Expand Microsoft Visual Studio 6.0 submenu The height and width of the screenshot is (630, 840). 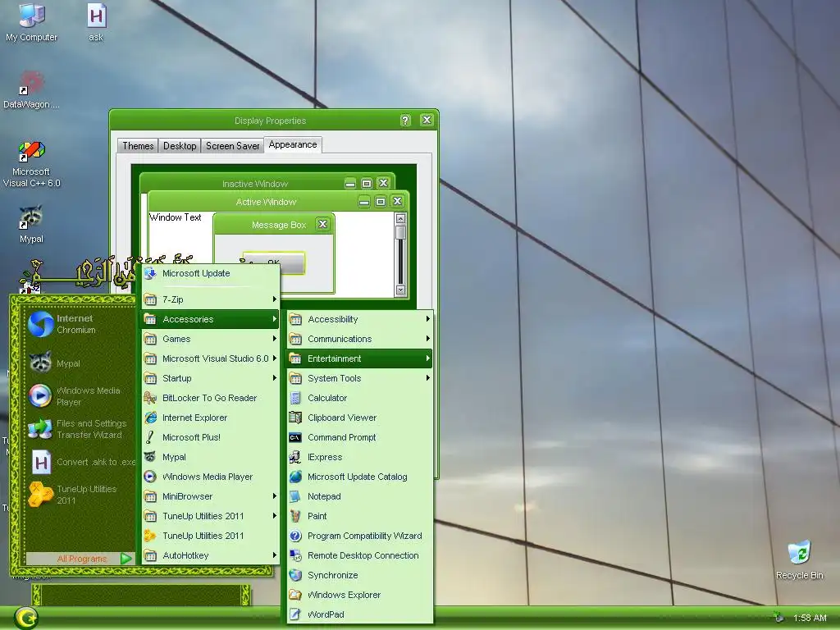210,359
